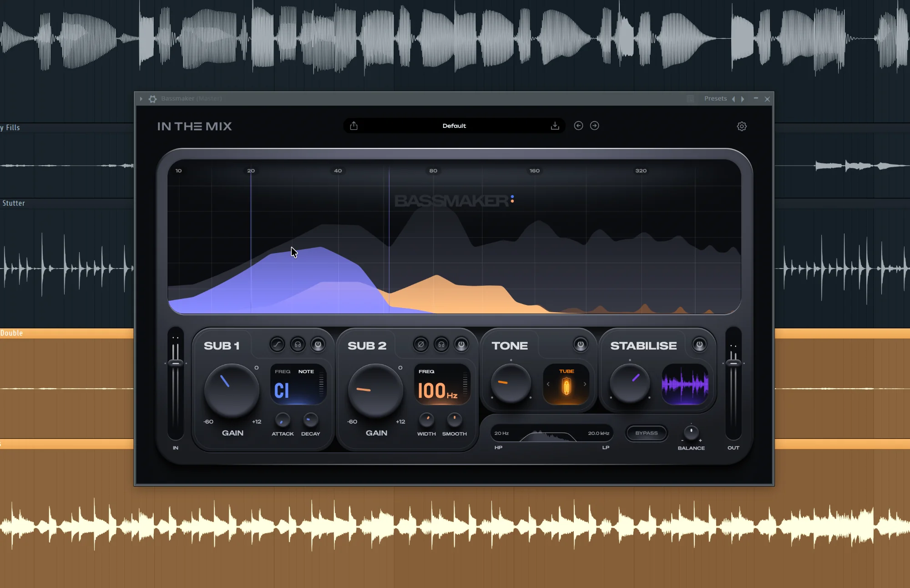Viewport: 910px width, 588px height.
Task: Click the 20.0 kHz low-pass value
Action: click(598, 433)
